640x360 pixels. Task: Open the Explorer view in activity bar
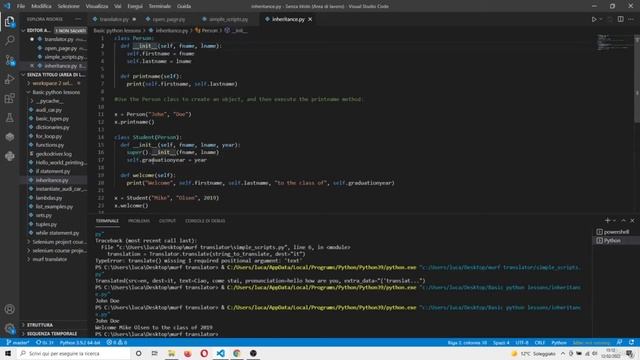coord(9,21)
